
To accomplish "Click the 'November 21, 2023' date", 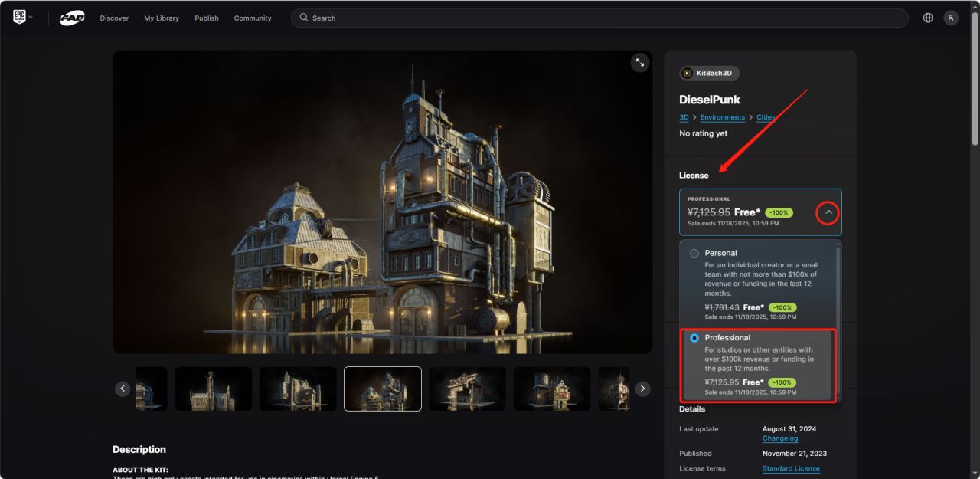I will pyautogui.click(x=795, y=453).
